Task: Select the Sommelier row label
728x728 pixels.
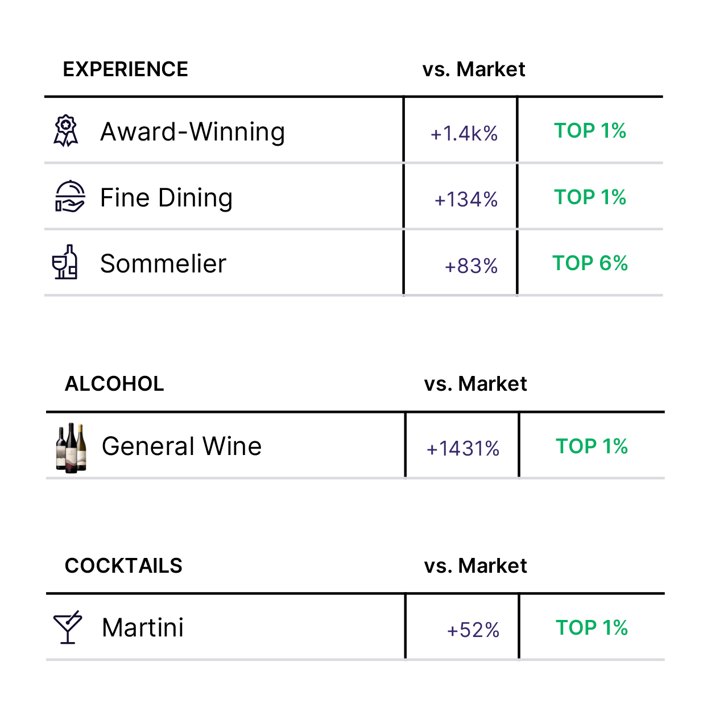Action: 163,264
